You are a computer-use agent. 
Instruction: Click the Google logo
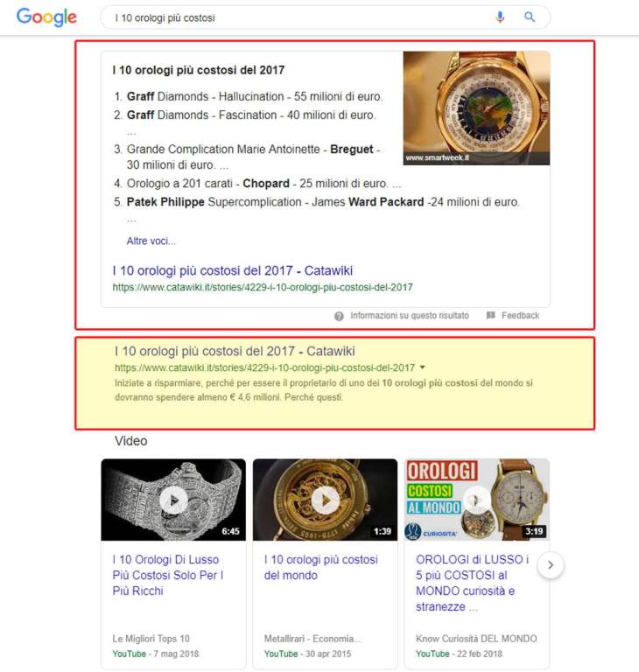tap(46, 17)
